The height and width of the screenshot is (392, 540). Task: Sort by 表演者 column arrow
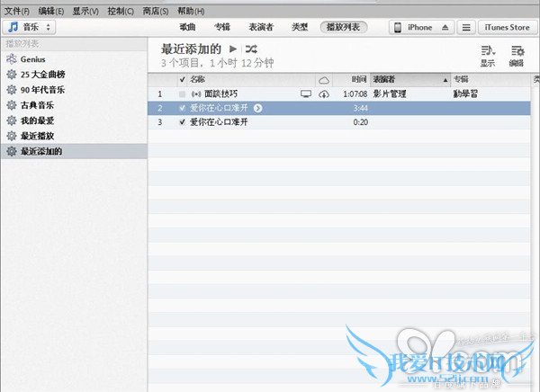pos(445,80)
